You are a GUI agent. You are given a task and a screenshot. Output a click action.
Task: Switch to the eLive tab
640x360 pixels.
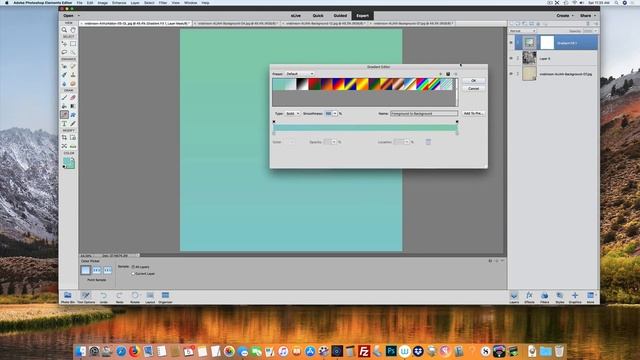pos(296,16)
